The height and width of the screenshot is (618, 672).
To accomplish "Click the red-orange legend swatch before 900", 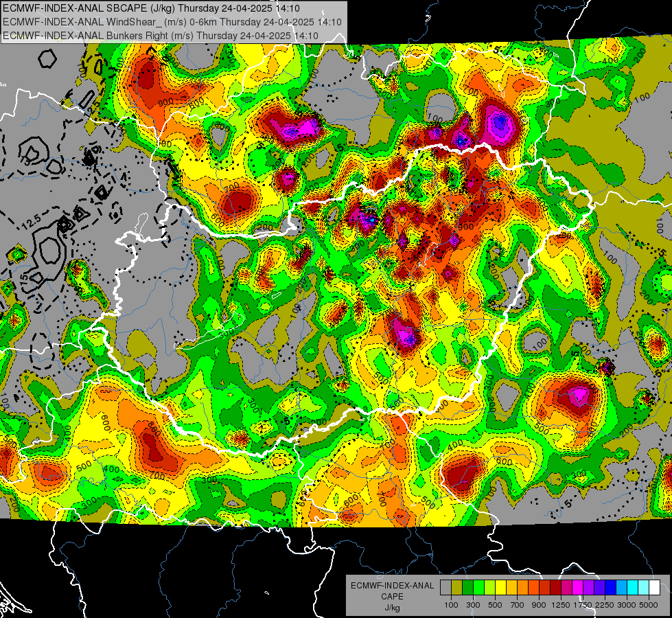I will coord(534,588).
